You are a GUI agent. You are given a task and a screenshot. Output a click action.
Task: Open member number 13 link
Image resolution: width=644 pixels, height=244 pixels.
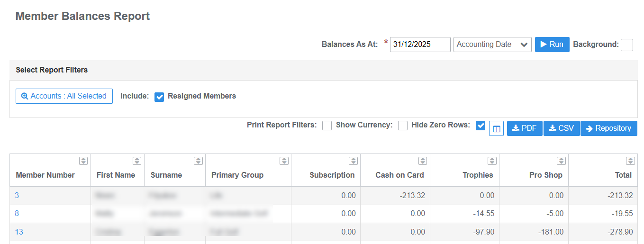(x=19, y=232)
